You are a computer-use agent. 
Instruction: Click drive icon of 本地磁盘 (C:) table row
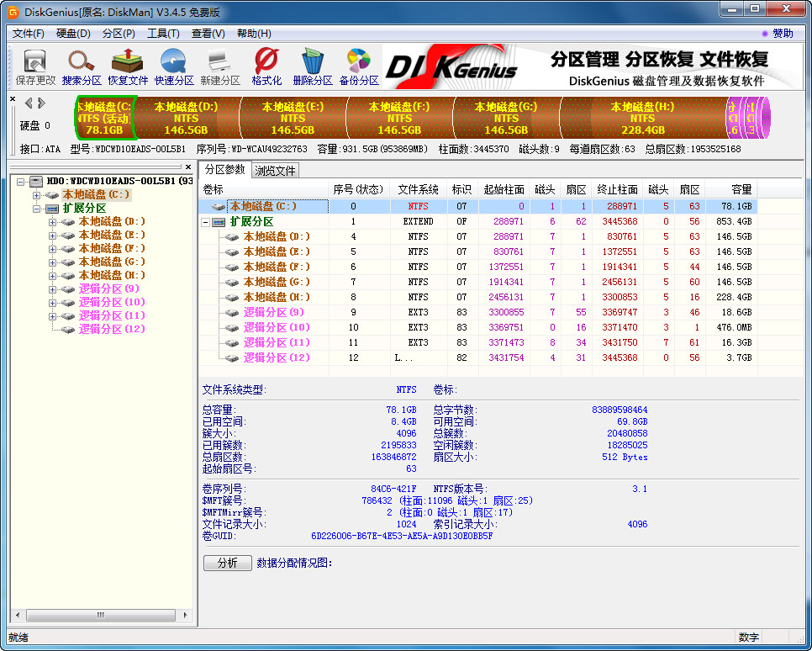coord(218,206)
